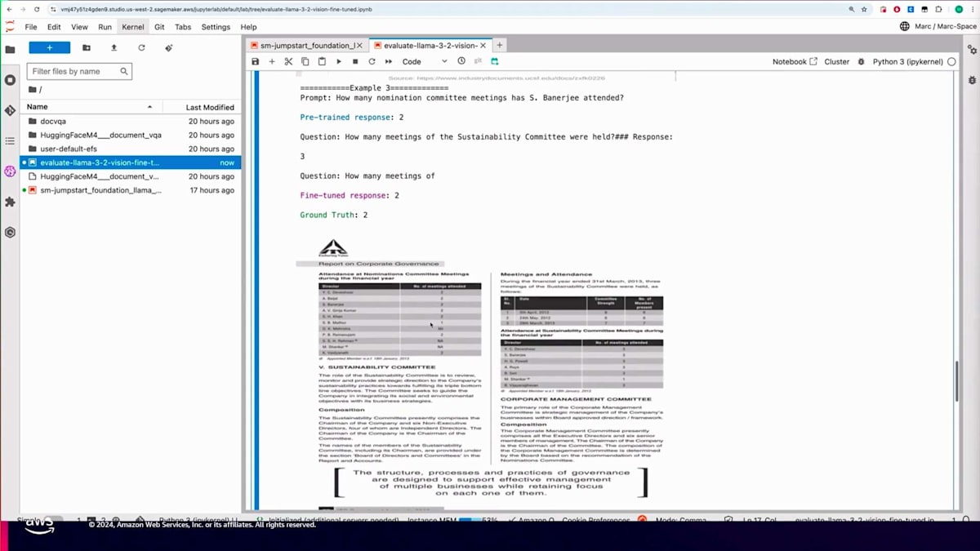This screenshot has height=551, width=980.
Task: Interrupt the kernel with the stop icon
Action: [355, 61]
